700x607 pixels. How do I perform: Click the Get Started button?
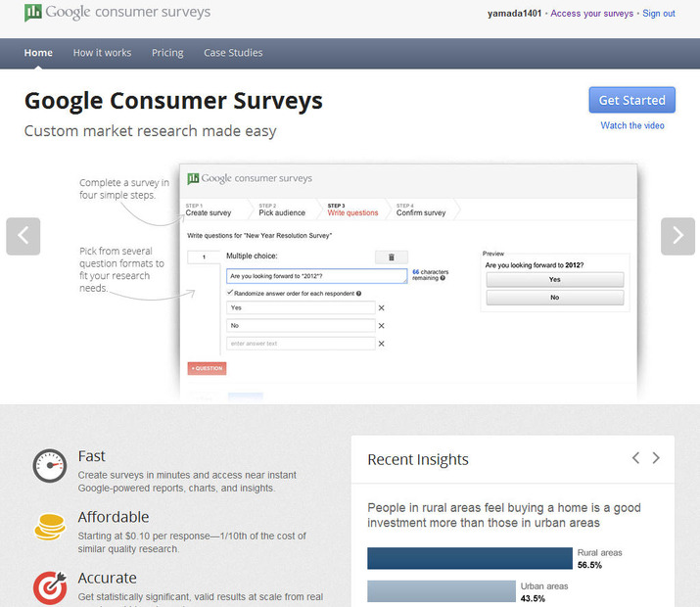click(632, 100)
